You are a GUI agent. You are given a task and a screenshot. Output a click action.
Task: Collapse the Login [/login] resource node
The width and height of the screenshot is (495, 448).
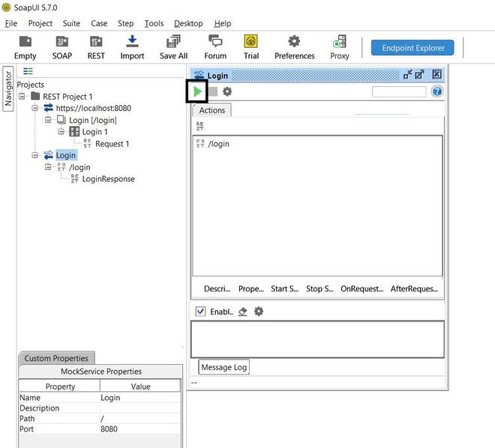click(x=48, y=120)
